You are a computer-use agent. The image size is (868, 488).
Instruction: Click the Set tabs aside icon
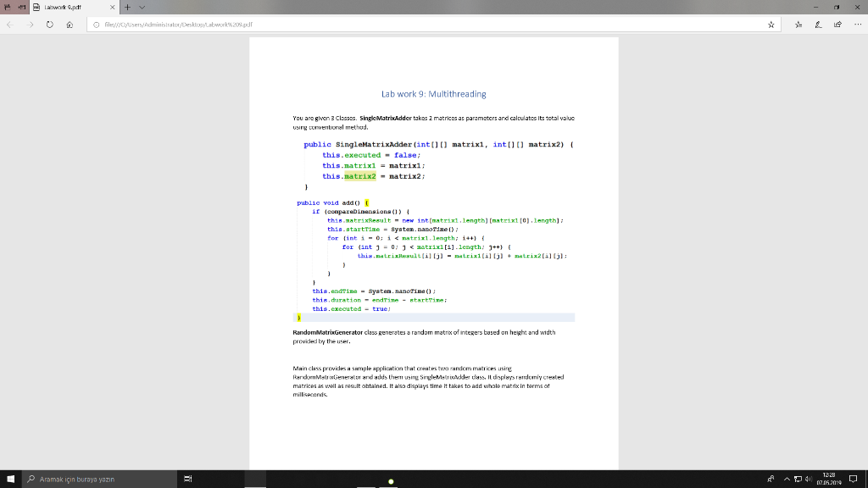pos(8,8)
